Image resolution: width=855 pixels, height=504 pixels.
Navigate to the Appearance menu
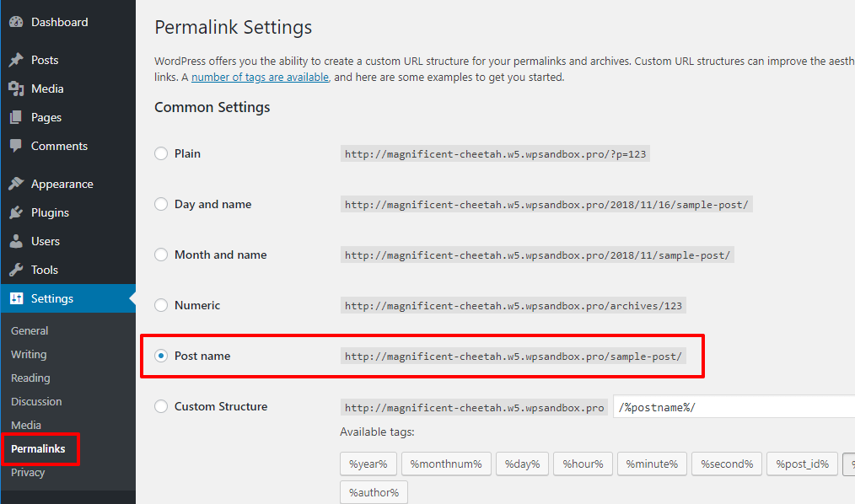[x=62, y=185]
